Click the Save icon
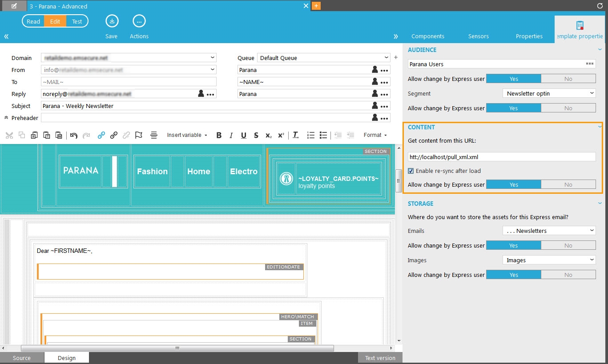 tap(112, 21)
